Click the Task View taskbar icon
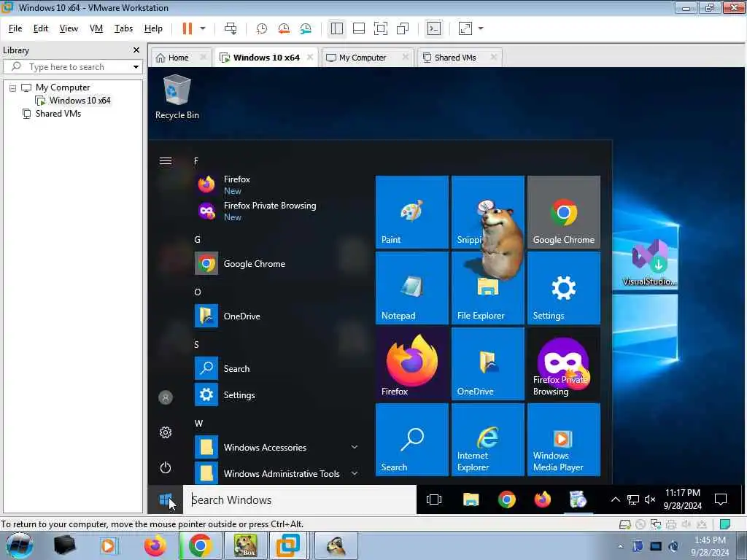Viewport: 747px width, 560px height. [434, 500]
